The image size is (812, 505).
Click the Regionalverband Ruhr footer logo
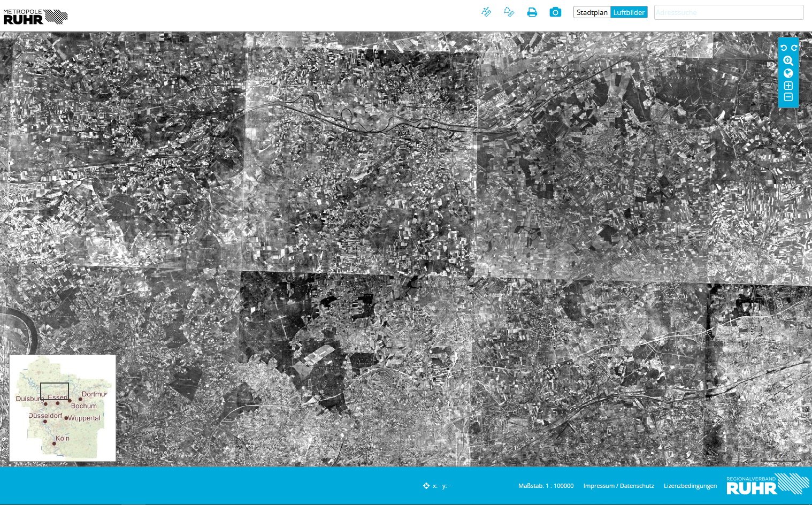point(768,484)
